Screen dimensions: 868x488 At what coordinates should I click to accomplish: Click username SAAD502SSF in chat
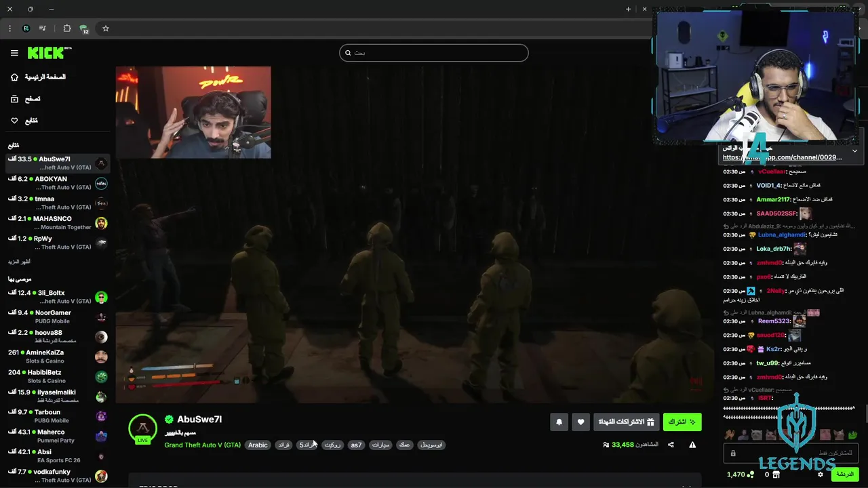[x=776, y=213]
